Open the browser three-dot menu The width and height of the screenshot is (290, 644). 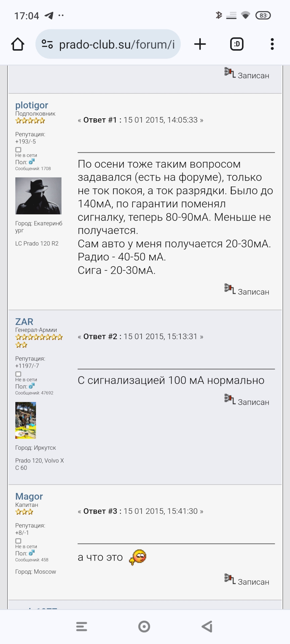point(272,44)
